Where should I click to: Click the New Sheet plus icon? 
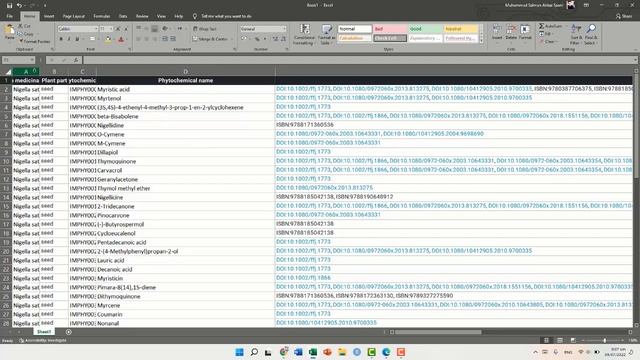pos(69,332)
